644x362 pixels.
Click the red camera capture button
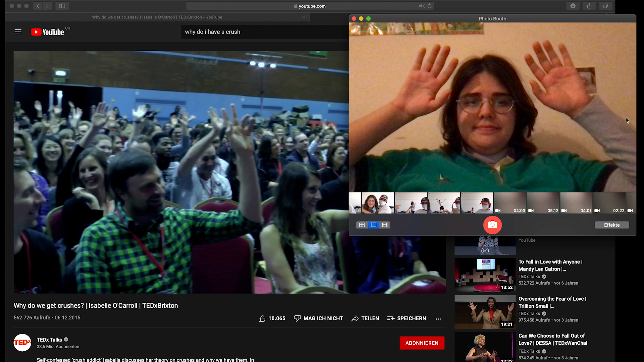tap(492, 225)
